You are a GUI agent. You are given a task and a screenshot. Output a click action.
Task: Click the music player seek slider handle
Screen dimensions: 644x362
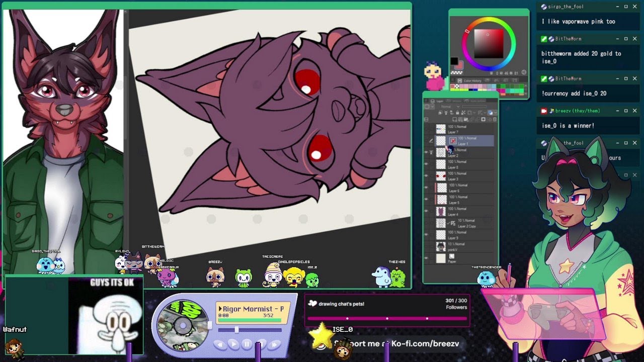pos(236,330)
